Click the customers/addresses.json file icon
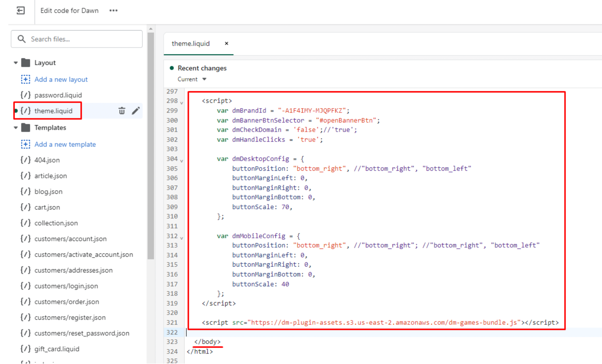 [x=26, y=270]
